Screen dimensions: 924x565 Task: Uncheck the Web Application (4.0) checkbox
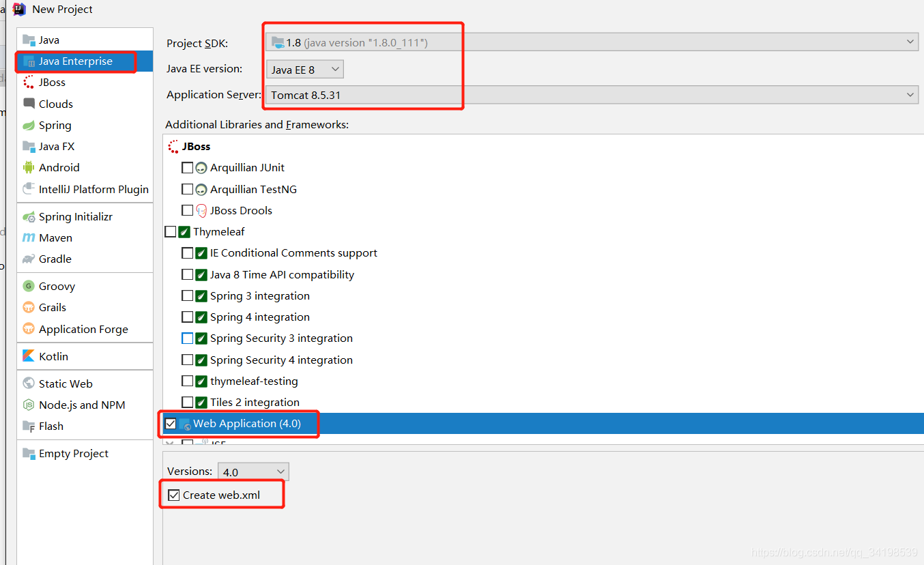[171, 424]
